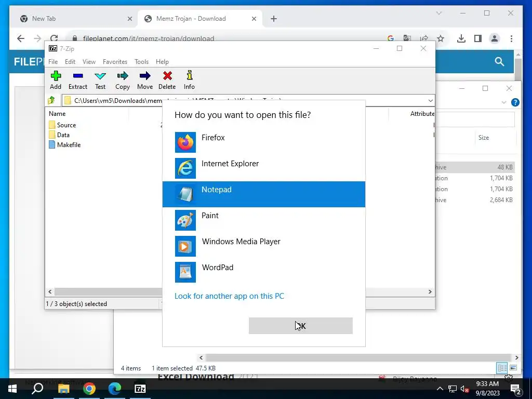Select the Data folder in 7-Zip
This screenshot has height=399, width=532.
click(x=59, y=135)
